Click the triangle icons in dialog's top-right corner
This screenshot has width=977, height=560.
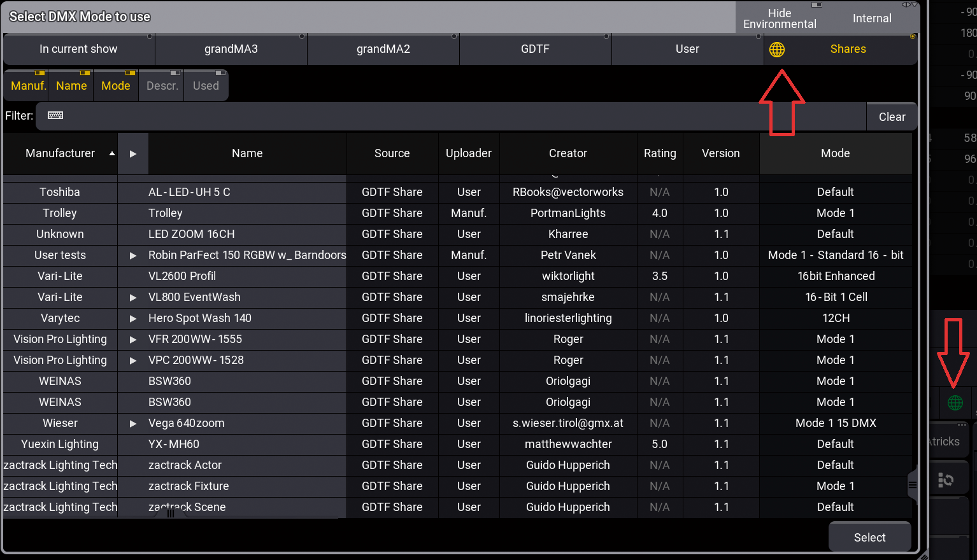[909, 4]
